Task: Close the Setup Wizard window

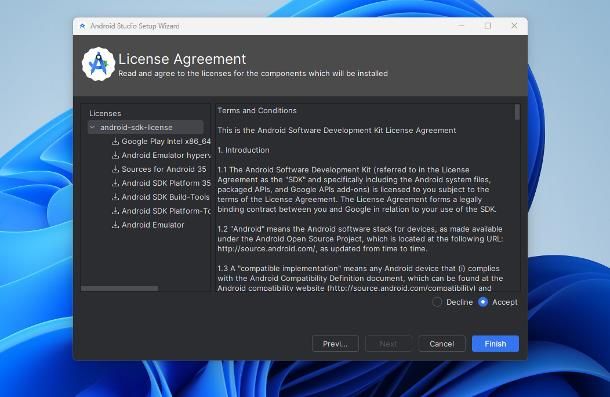Action: [514, 26]
